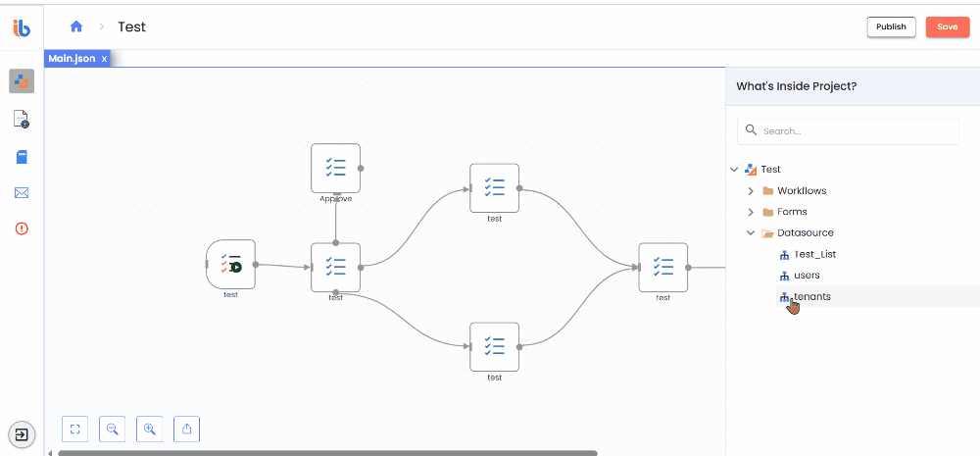Open the red alert sidebar icon
The height and width of the screenshot is (456, 980).
pos(22,228)
